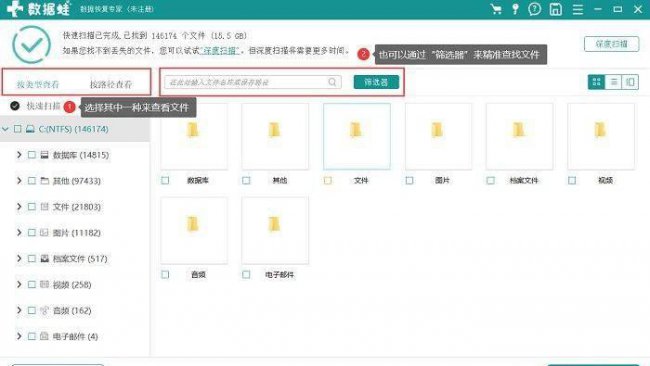Viewport: 650px width, 366px height.
Task: Check the 图片 (11182) tree checkbox
Action: (32, 233)
